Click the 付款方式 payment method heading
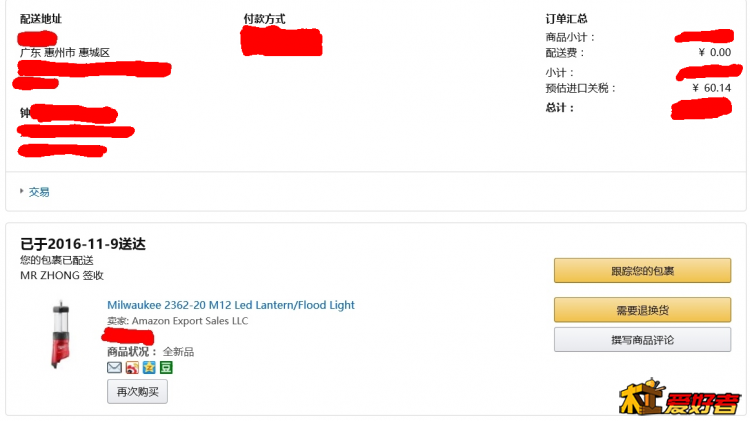Viewport: 750px width, 421px height. click(264, 19)
